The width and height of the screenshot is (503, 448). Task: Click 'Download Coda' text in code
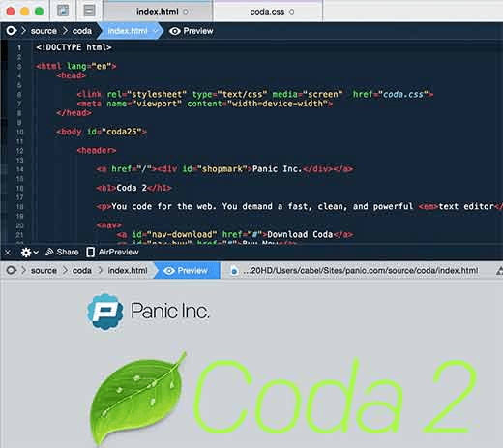[300, 234]
